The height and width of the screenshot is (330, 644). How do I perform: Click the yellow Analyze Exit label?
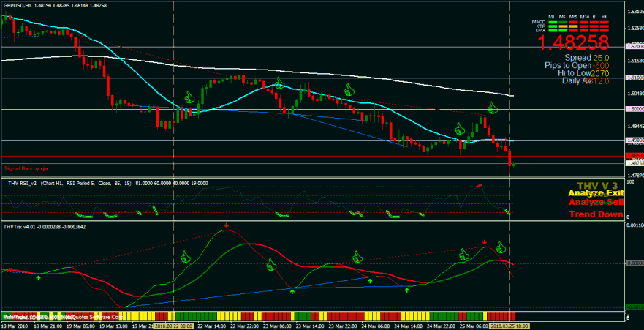pos(596,193)
